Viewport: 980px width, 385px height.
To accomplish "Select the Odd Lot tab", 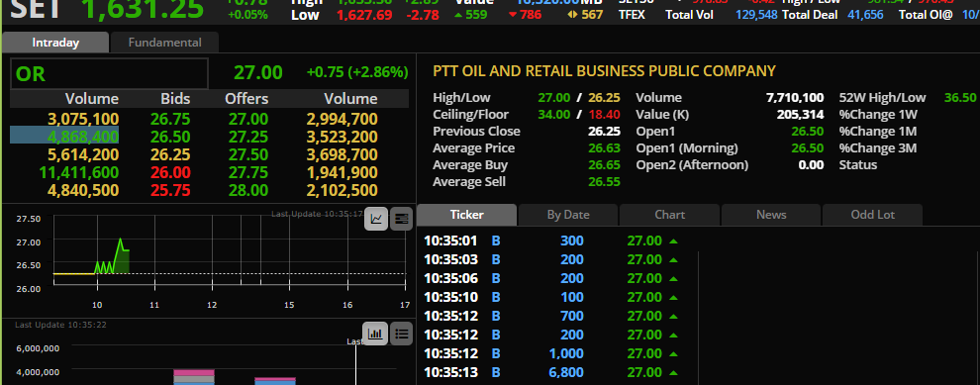I will 872,215.
